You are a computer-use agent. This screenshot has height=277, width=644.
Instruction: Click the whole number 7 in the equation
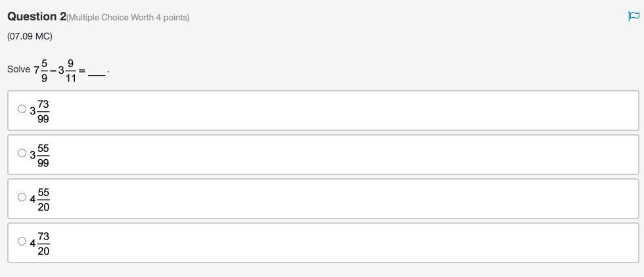(x=37, y=70)
